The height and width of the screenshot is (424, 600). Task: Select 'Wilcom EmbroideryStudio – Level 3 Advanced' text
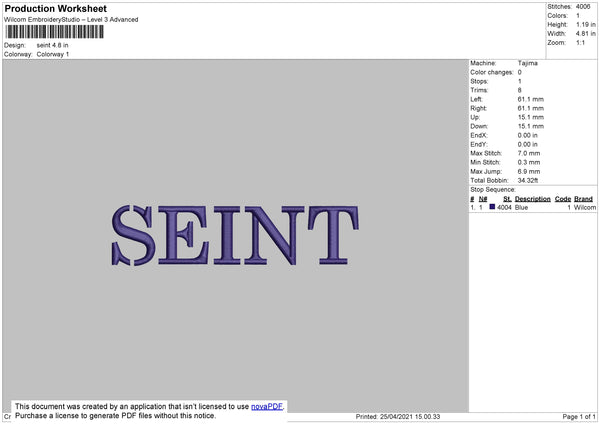(71, 20)
